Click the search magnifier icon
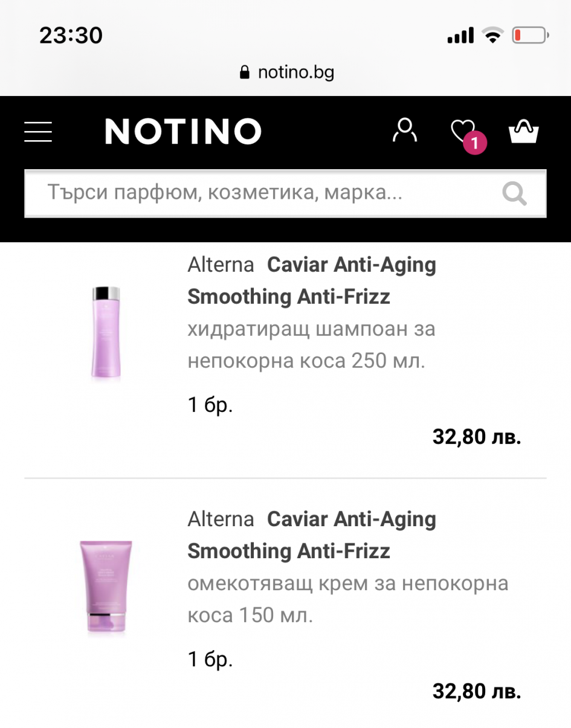 point(515,194)
